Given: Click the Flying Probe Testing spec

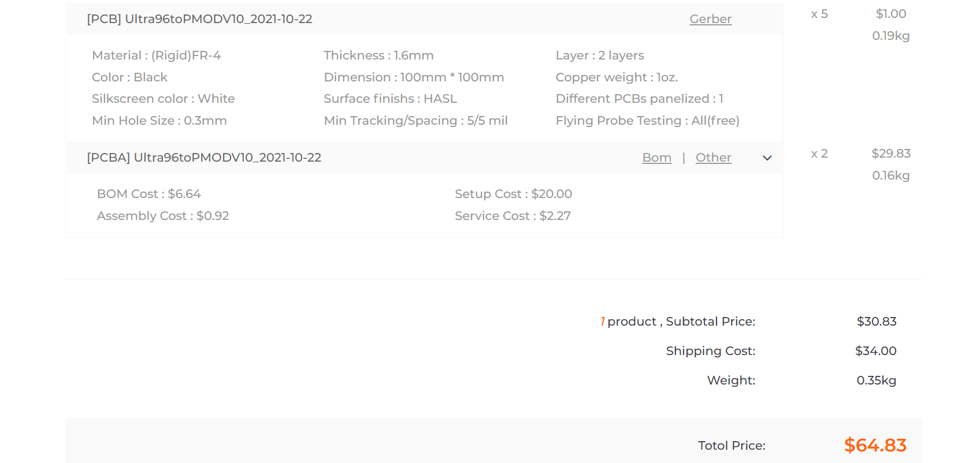Looking at the screenshot, I should coord(647,121).
